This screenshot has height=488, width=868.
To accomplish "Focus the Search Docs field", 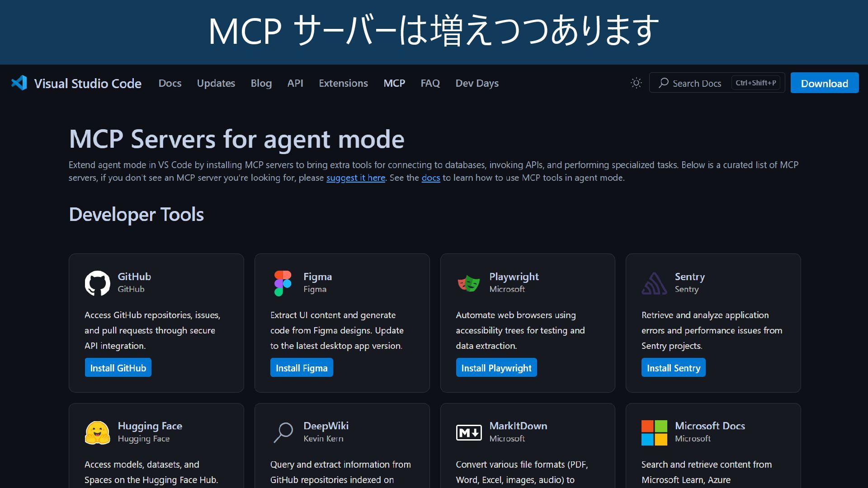I will (696, 83).
